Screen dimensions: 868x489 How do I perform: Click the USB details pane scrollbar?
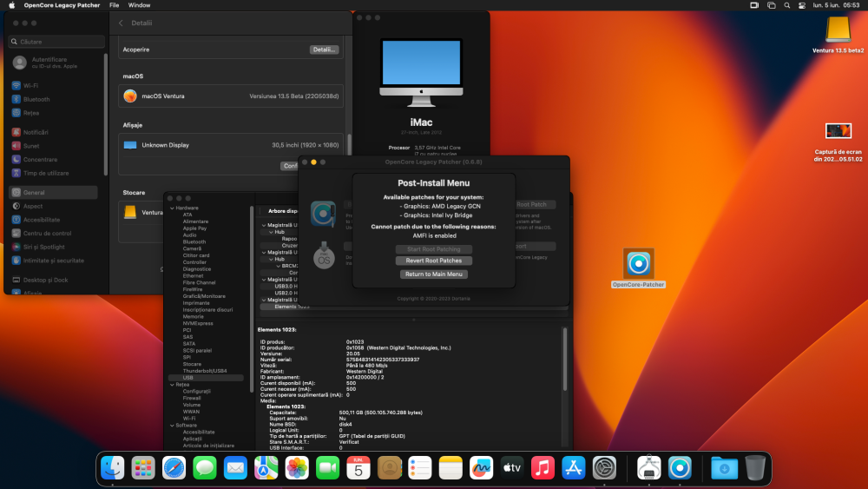[x=565, y=359]
